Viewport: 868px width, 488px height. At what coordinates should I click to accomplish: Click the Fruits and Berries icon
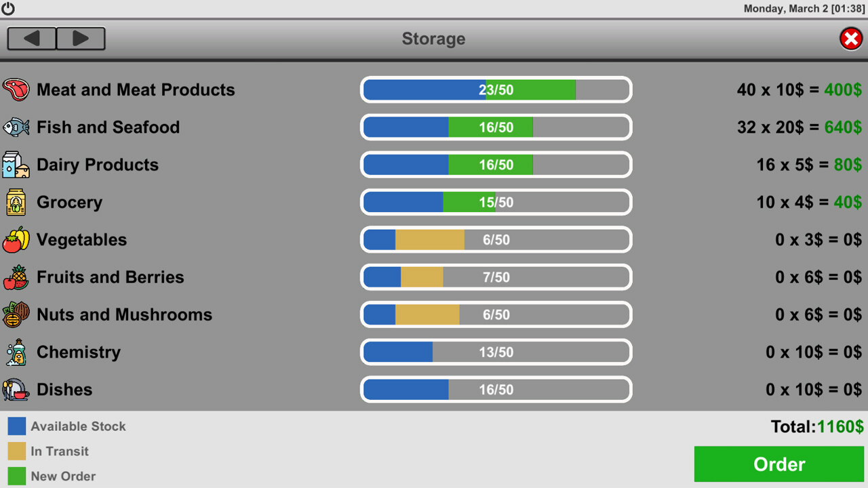[16, 277]
